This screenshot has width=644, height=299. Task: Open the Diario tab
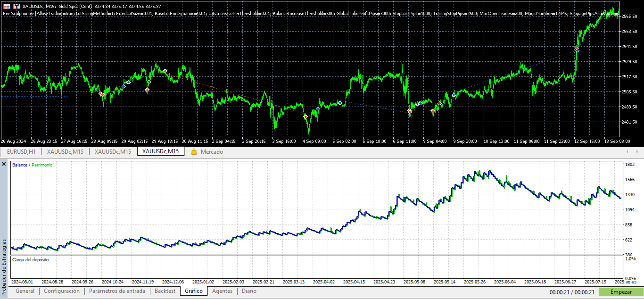[x=249, y=291]
